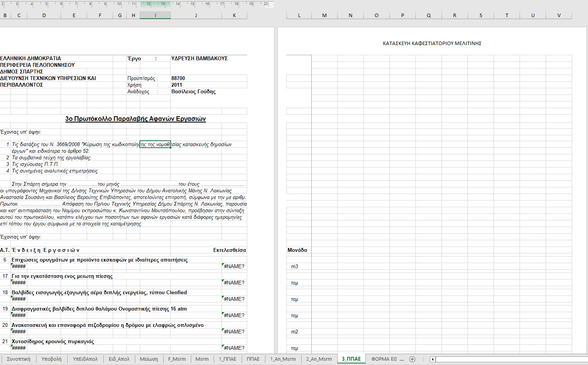
Task: Click the horizontal scrollbar track
Action: pos(505,359)
